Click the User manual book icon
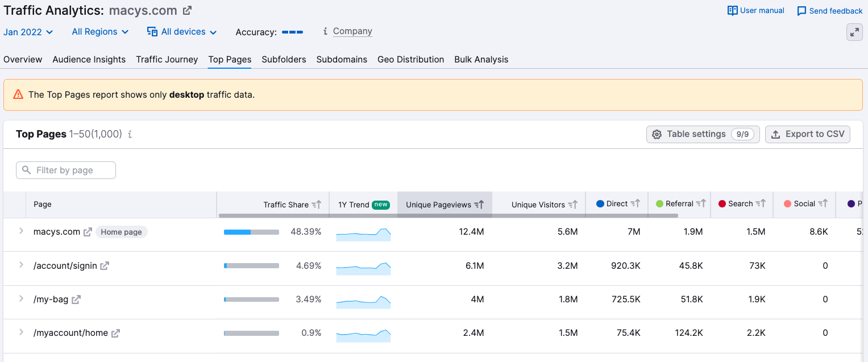This screenshot has height=362, width=868. pyautogui.click(x=732, y=11)
